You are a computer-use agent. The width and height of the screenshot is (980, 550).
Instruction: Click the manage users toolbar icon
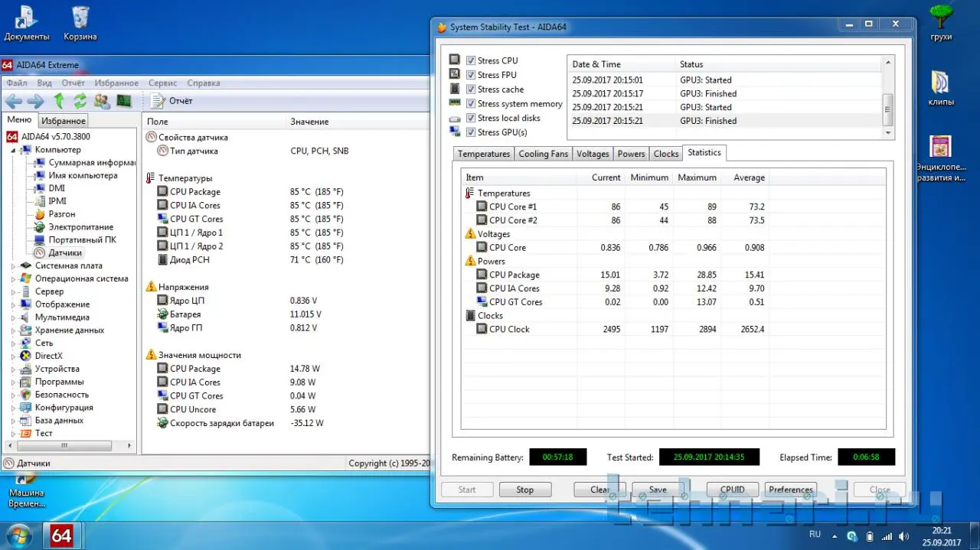point(102,101)
